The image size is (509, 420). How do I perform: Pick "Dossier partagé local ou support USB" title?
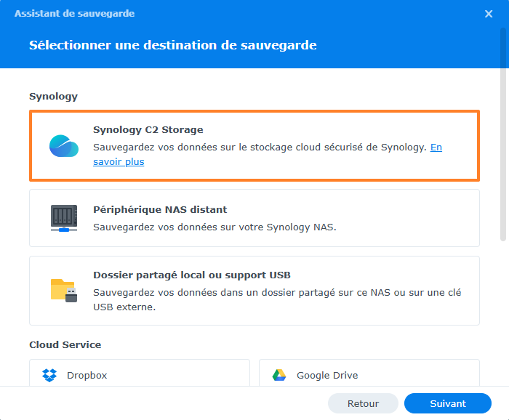point(192,275)
